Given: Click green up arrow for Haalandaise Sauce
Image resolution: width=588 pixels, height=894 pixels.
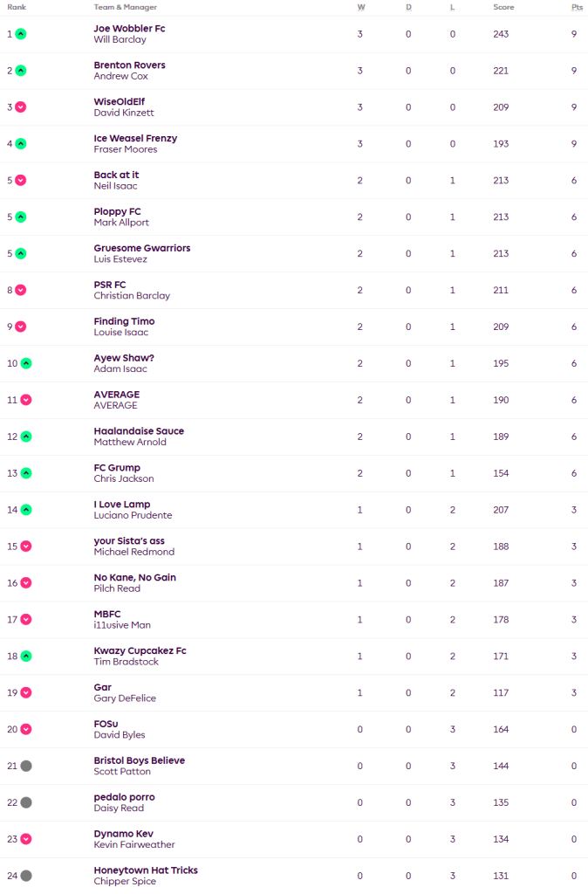Looking at the screenshot, I should coord(26,437).
